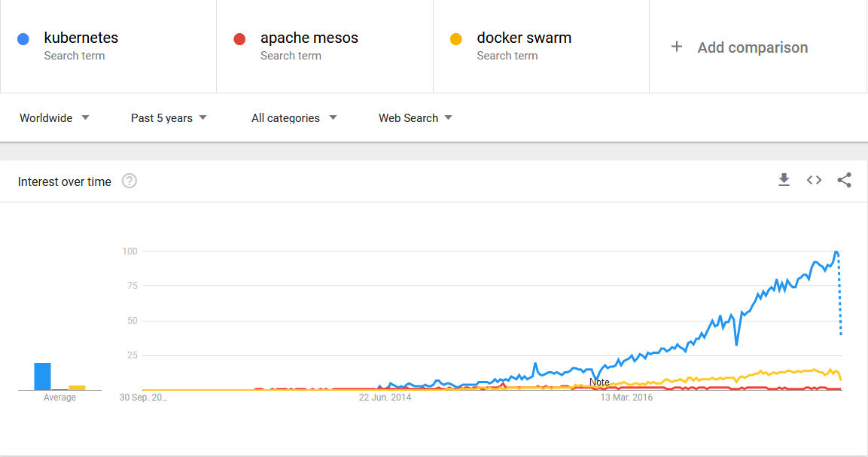Share the Interest over time chart
Image resolution: width=868 pixels, height=457 pixels.
pyautogui.click(x=844, y=180)
